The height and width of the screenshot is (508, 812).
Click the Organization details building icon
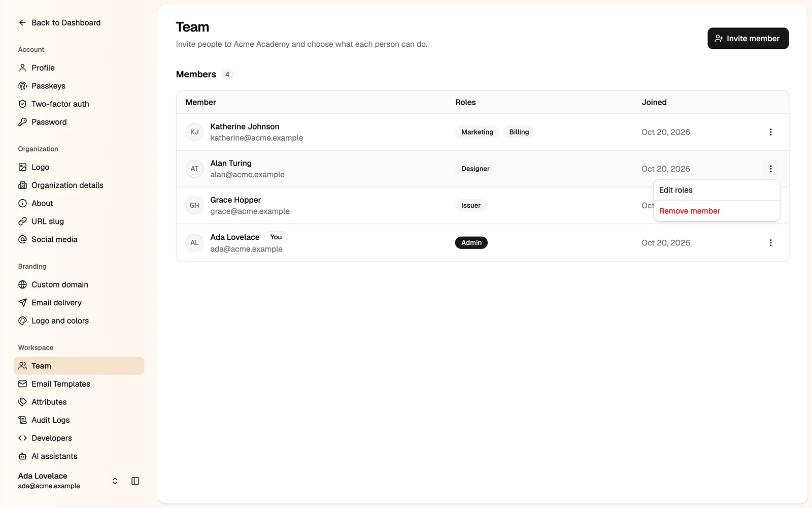pyautogui.click(x=22, y=185)
